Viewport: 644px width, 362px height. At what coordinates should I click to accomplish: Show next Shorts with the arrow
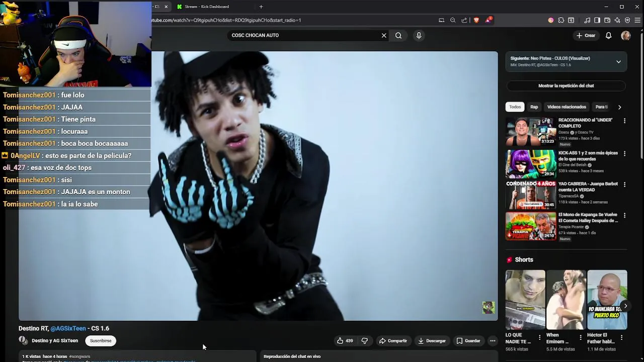point(625,306)
